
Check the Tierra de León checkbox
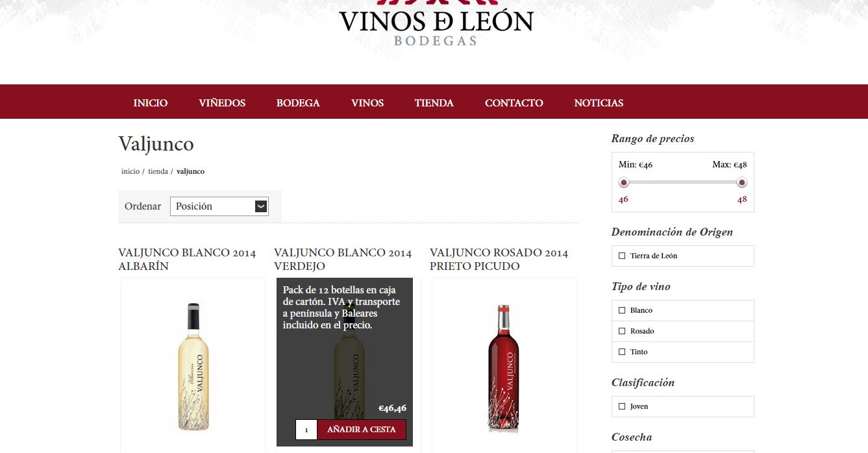coord(622,256)
